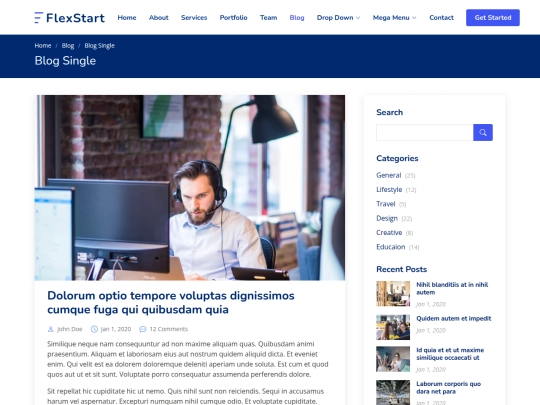Click the Quidem autem post thumbnail
540x405 pixels.
(x=393, y=327)
